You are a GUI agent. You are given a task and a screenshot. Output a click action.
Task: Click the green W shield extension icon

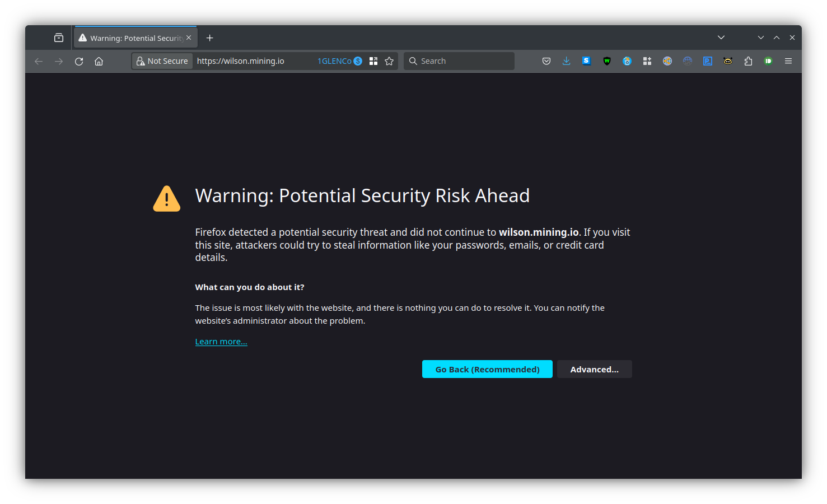pyautogui.click(x=607, y=61)
